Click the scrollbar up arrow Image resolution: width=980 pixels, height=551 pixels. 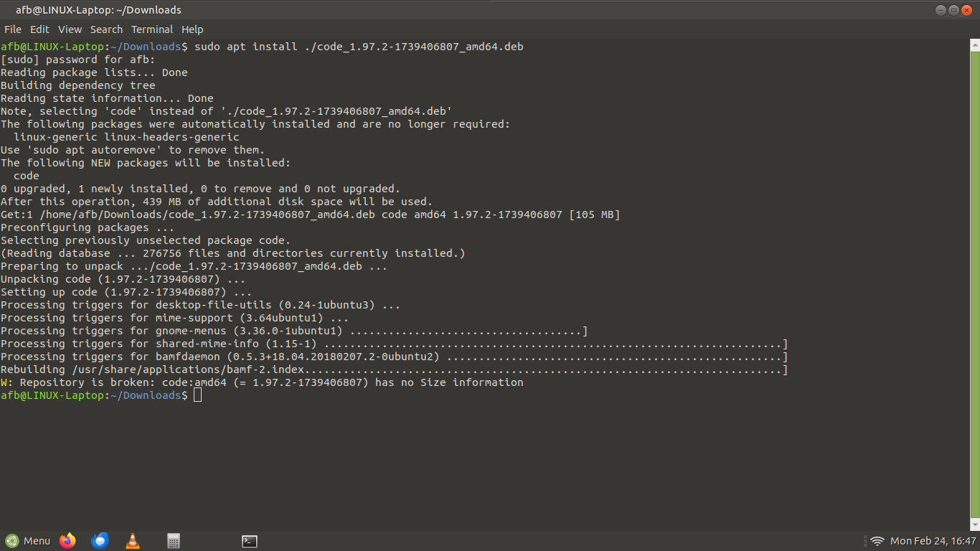tap(974, 45)
